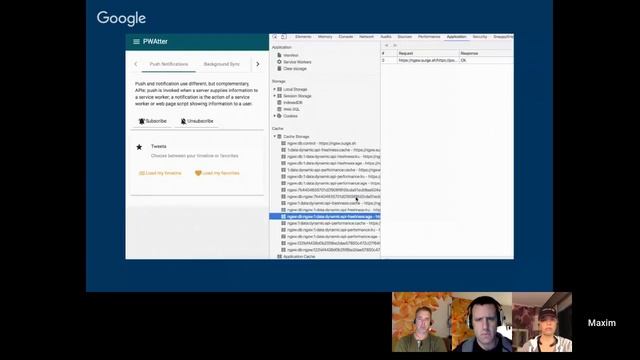
Task: Click the Cache Storage database icon
Action: pyautogui.click(x=280, y=136)
